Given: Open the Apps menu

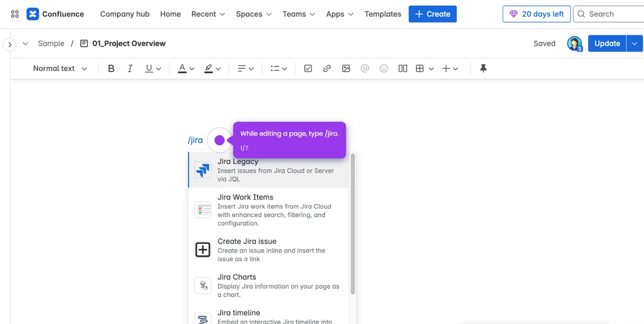Looking at the screenshot, I should 340,14.
